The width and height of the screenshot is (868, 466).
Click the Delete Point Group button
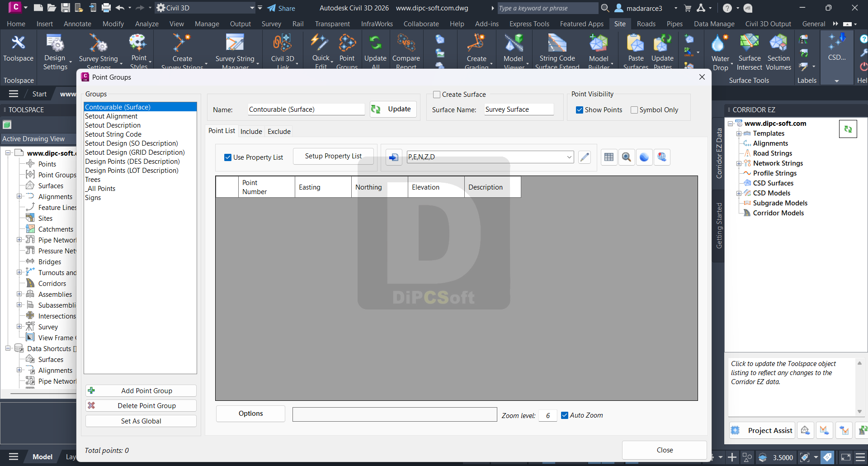pos(141,405)
